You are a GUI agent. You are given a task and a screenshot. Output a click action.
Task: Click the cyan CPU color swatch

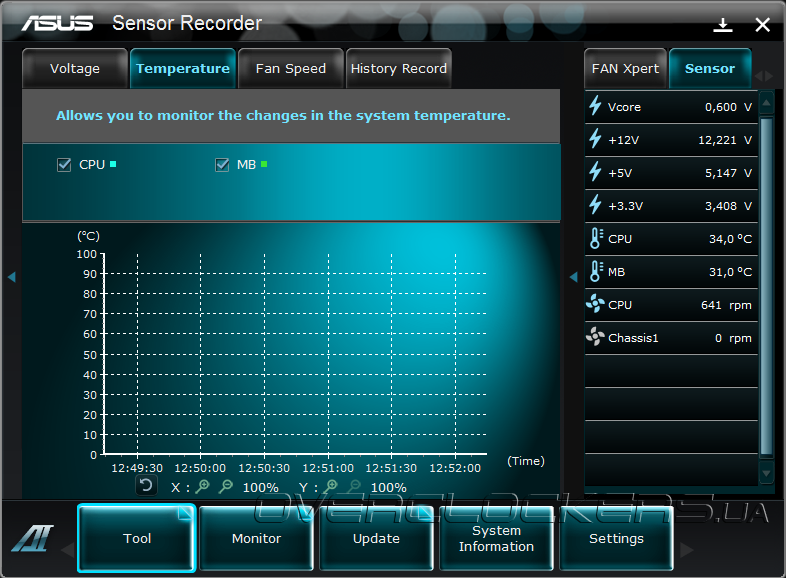tap(113, 164)
